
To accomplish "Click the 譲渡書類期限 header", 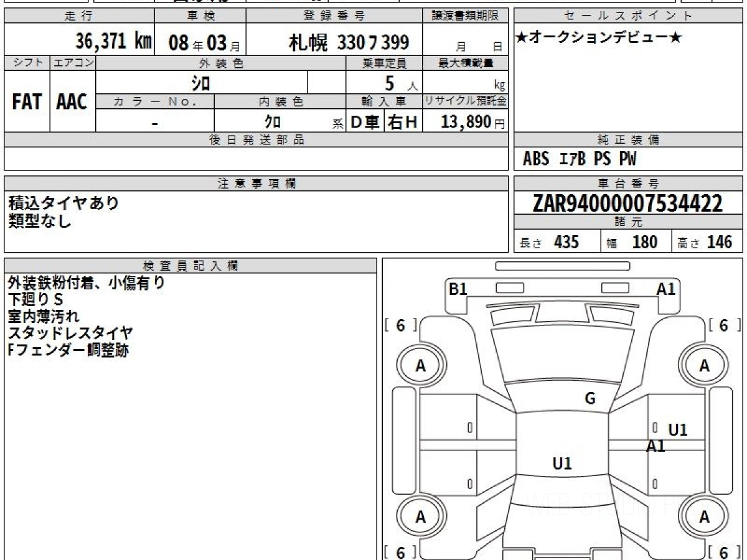I will pyautogui.click(x=465, y=16).
